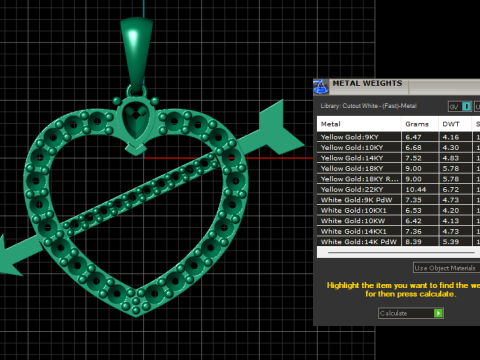
Task: Click the 6.72 DWT value
Action: [451, 189]
